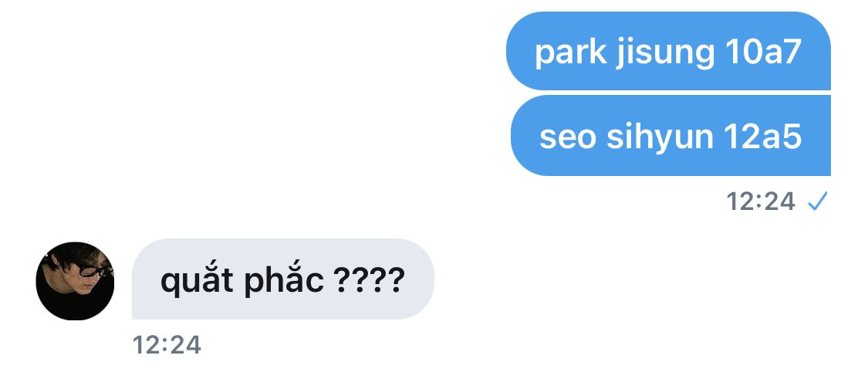Image resolution: width=868 pixels, height=379 pixels.
Task: Click the blue read checkmark icon
Action: click(x=818, y=201)
